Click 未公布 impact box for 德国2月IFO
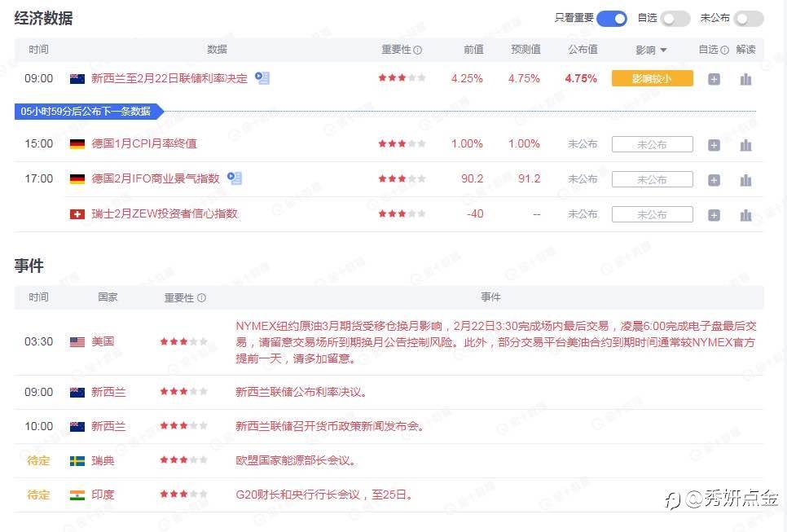The image size is (787, 532). (x=652, y=180)
